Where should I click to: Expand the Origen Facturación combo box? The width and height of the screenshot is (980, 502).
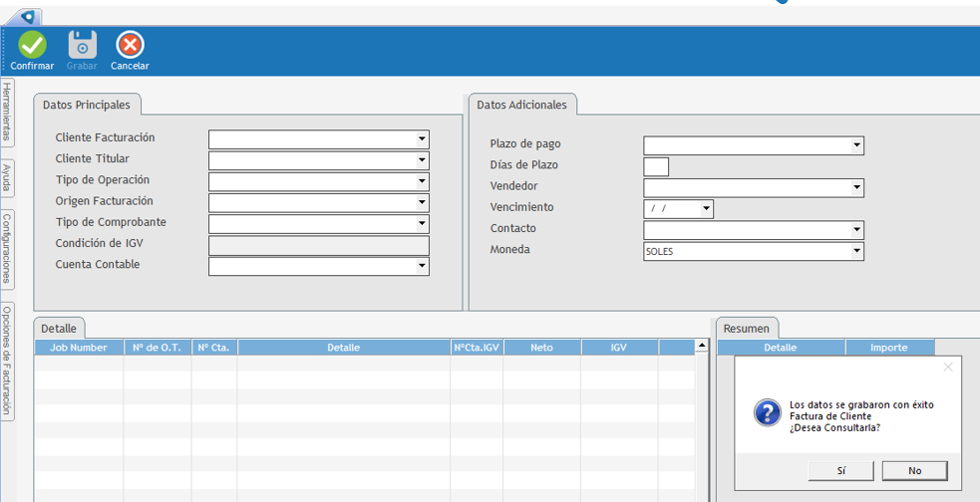[423, 203]
